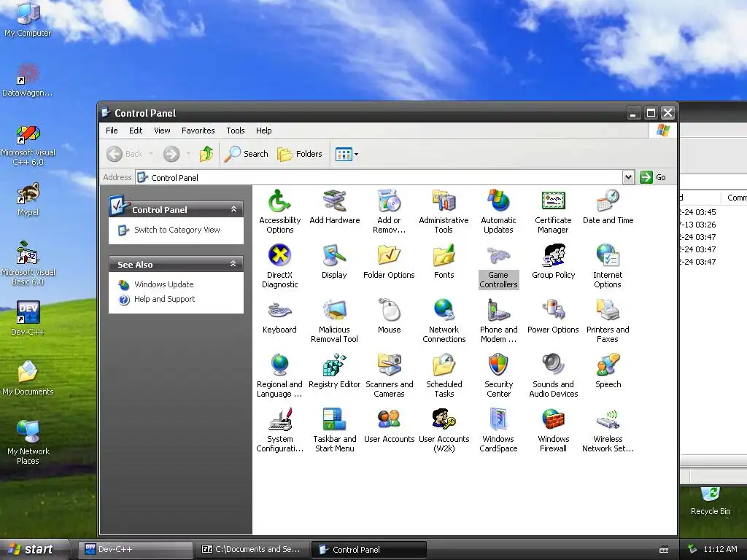
Task: Open the User Accounts icon
Action: coord(390,426)
